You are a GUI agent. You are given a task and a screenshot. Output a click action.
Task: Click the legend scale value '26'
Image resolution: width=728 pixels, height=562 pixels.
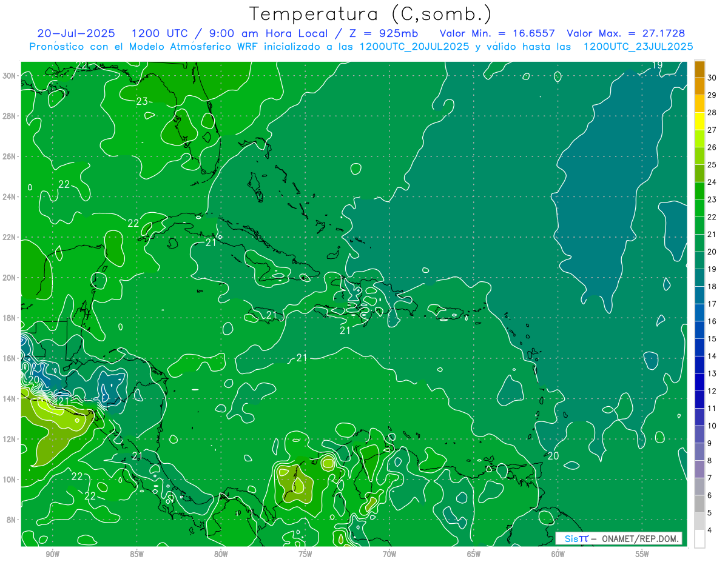click(x=712, y=147)
